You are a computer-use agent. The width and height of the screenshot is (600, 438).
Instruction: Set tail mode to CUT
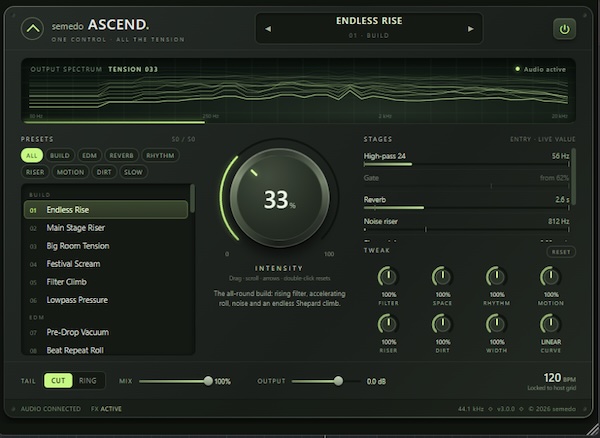(x=58, y=381)
